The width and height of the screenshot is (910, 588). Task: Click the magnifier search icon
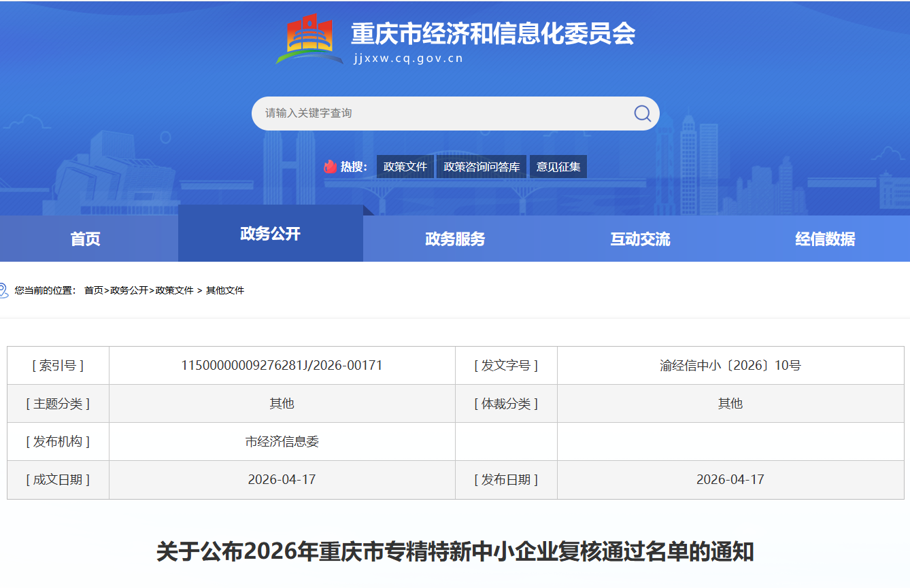pos(642,114)
